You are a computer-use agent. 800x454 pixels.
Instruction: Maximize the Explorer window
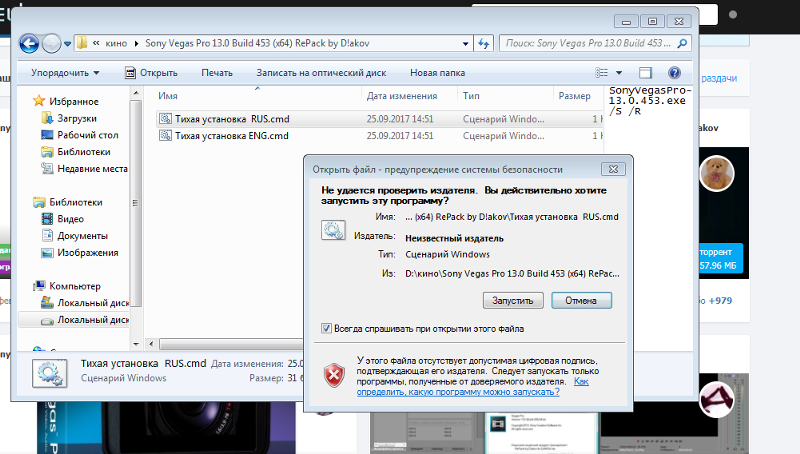click(x=653, y=21)
